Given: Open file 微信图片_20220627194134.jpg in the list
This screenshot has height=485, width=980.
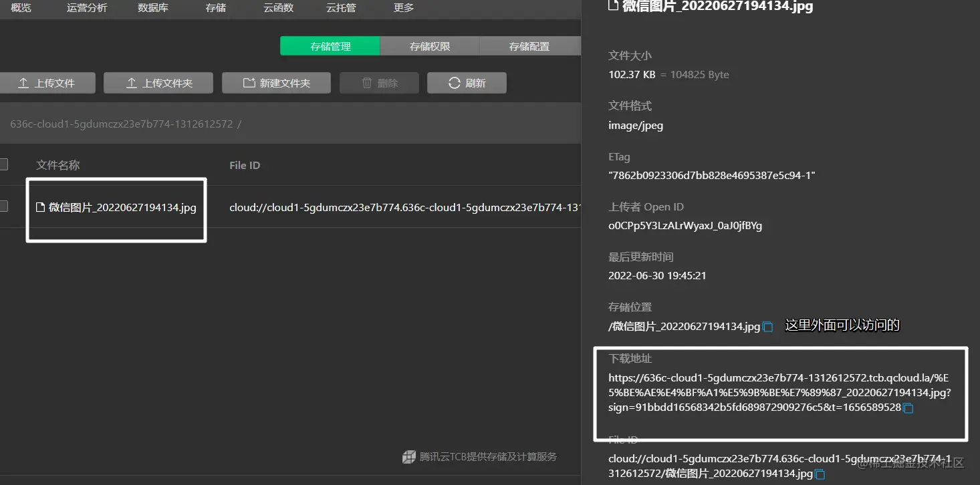Looking at the screenshot, I should coord(122,207).
